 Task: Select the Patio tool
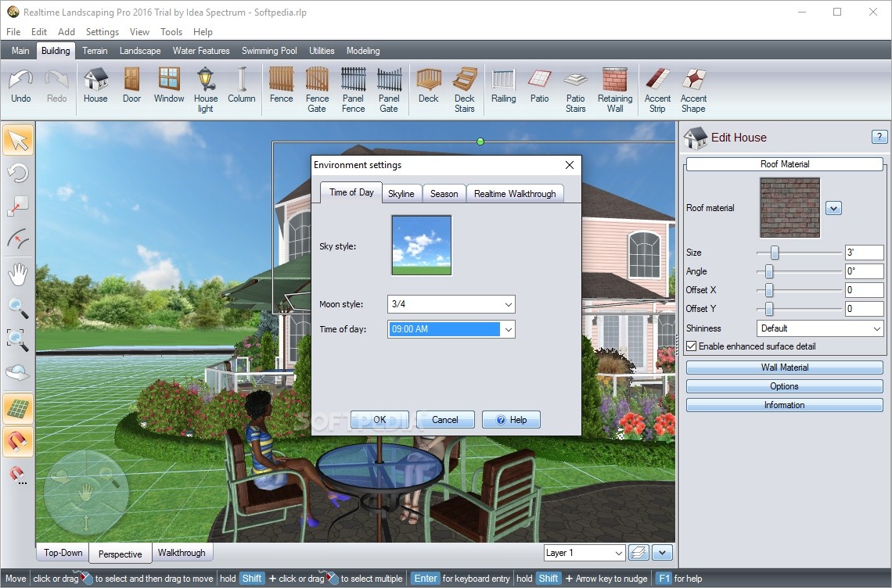[539, 87]
